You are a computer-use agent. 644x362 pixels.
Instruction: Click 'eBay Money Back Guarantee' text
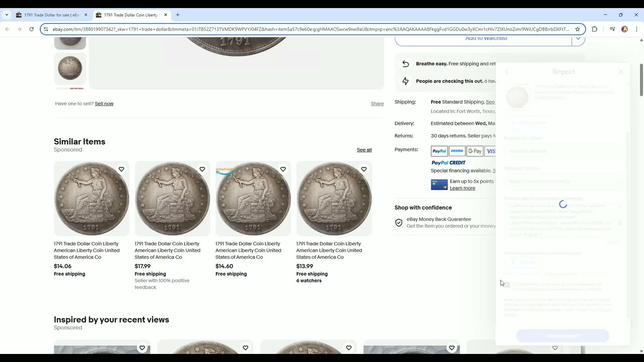tap(439, 219)
